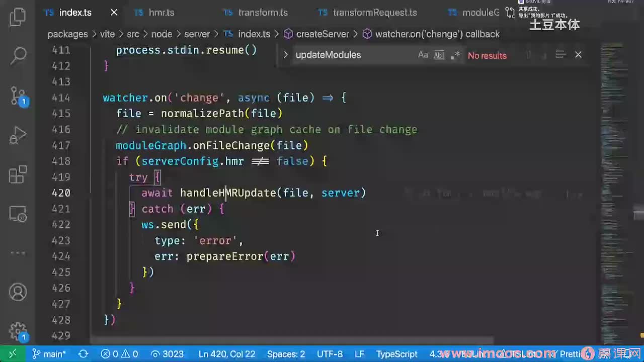644x362 pixels.
Task: Click line number 414 in the gutter
Action: (61, 98)
